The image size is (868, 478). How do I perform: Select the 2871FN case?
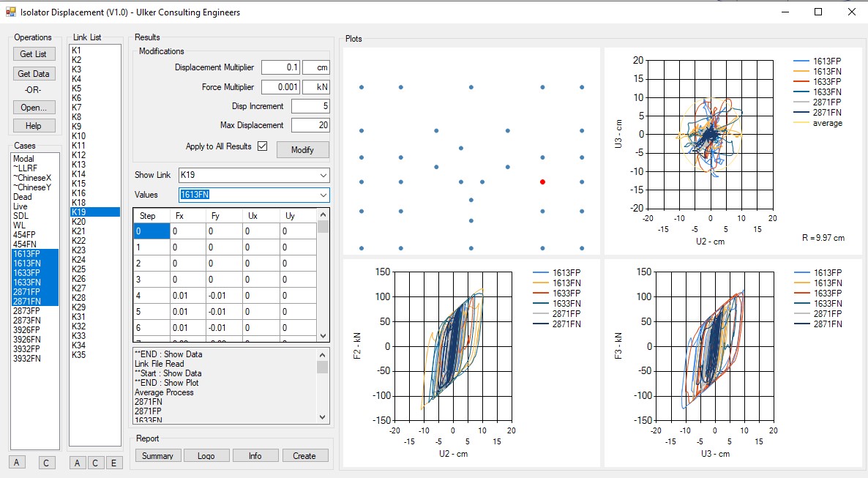35,302
